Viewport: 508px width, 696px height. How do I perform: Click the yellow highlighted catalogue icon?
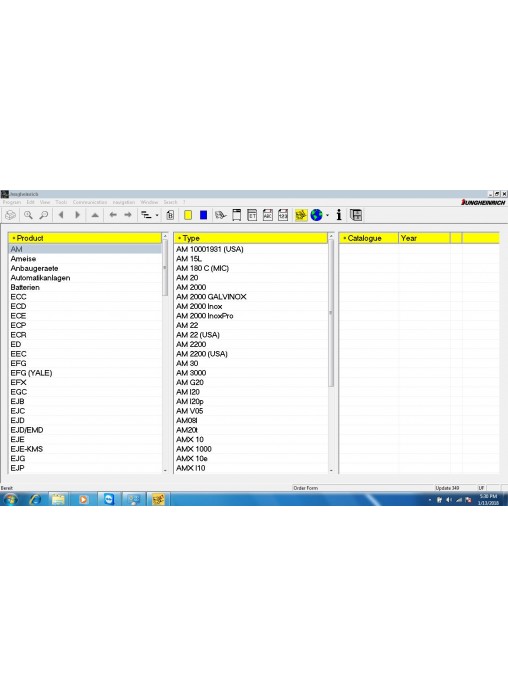(301, 215)
